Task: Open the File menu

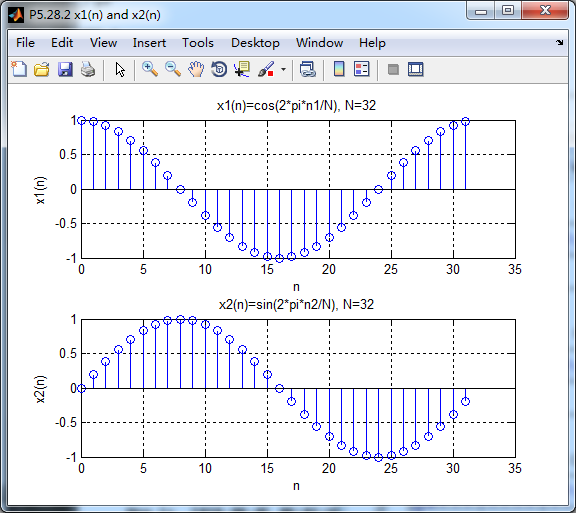Action: (x=25, y=43)
